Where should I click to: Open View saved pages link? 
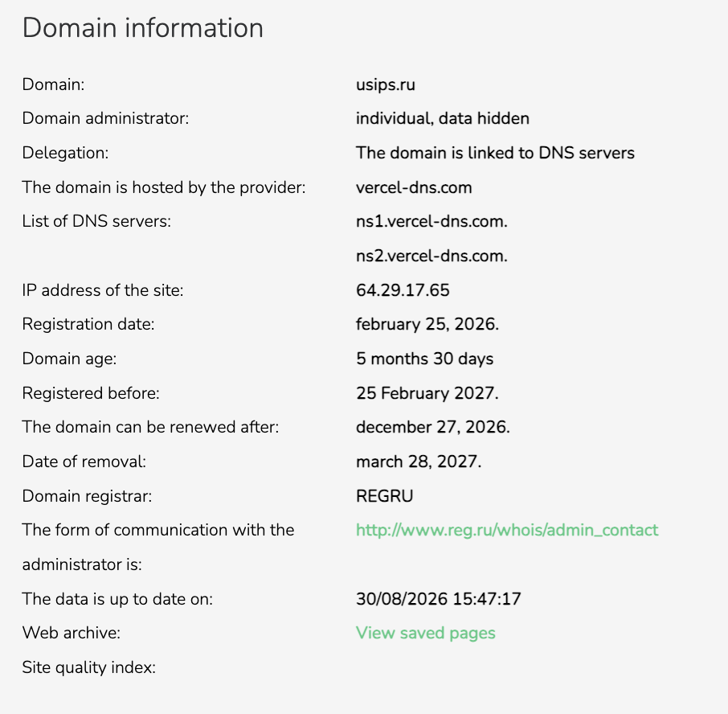426,633
